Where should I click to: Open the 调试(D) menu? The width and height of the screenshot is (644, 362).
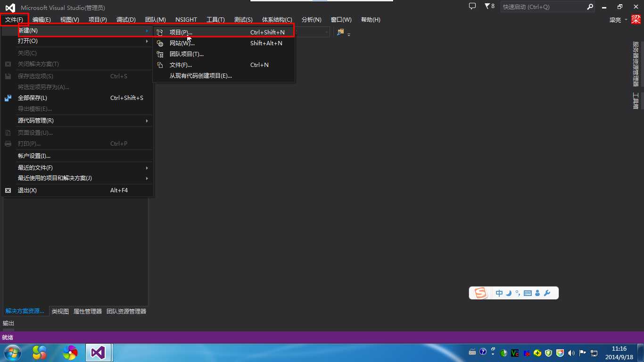pos(126,19)
